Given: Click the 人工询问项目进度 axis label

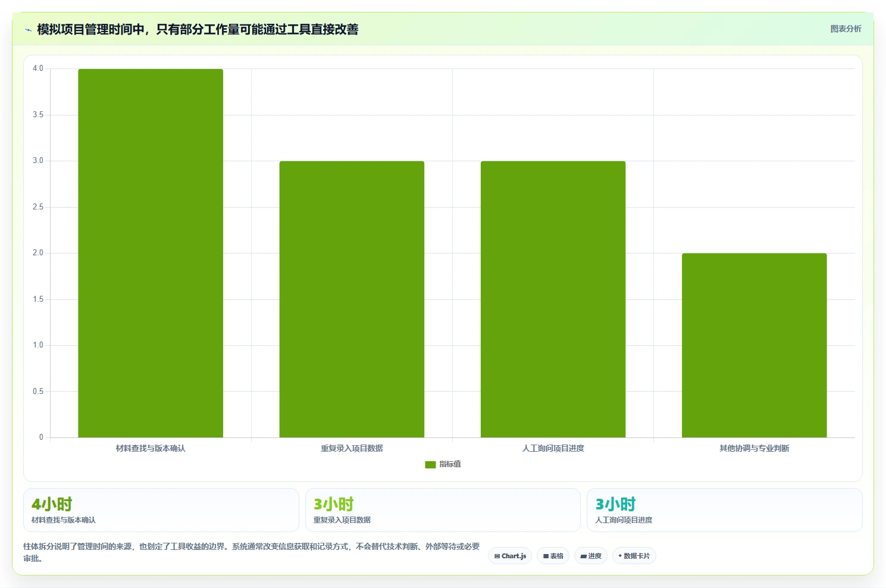Looking at the screenshot, I should coord(553,448).
